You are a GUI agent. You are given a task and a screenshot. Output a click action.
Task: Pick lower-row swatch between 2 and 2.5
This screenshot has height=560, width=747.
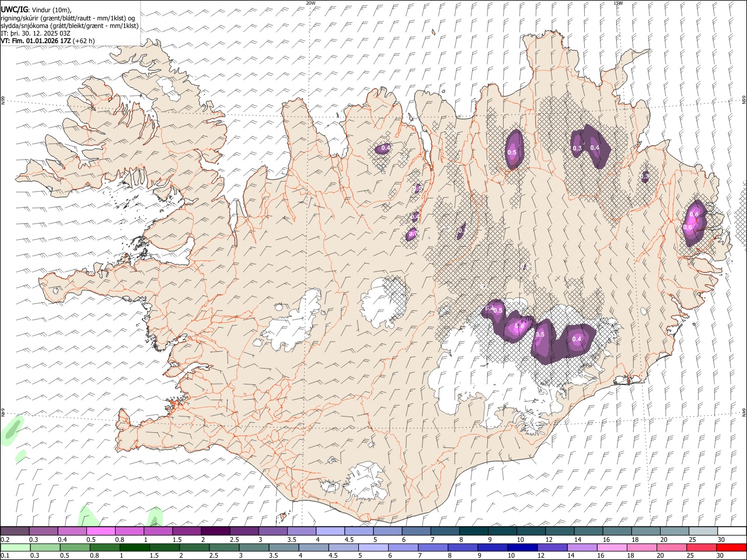tap(194, 547)
